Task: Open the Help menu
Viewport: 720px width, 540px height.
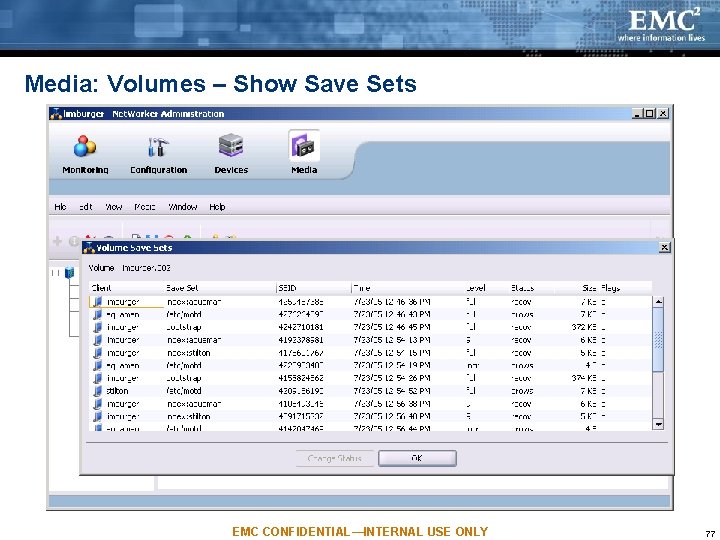Action: [217, 207]
